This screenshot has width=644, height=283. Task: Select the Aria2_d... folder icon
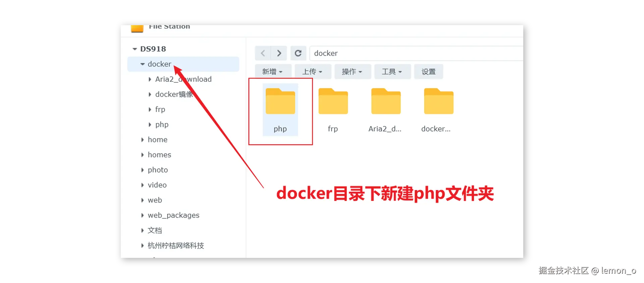(386, 101)
